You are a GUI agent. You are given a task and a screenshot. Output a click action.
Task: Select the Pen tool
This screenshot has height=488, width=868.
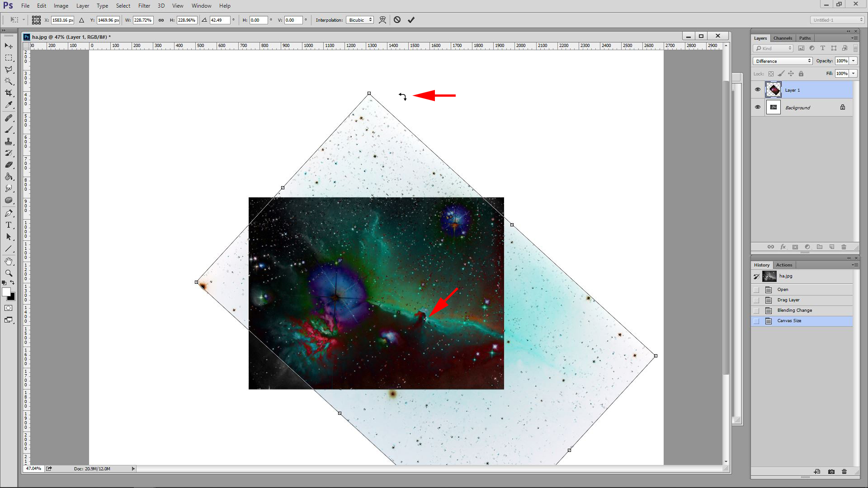[9, 213]
